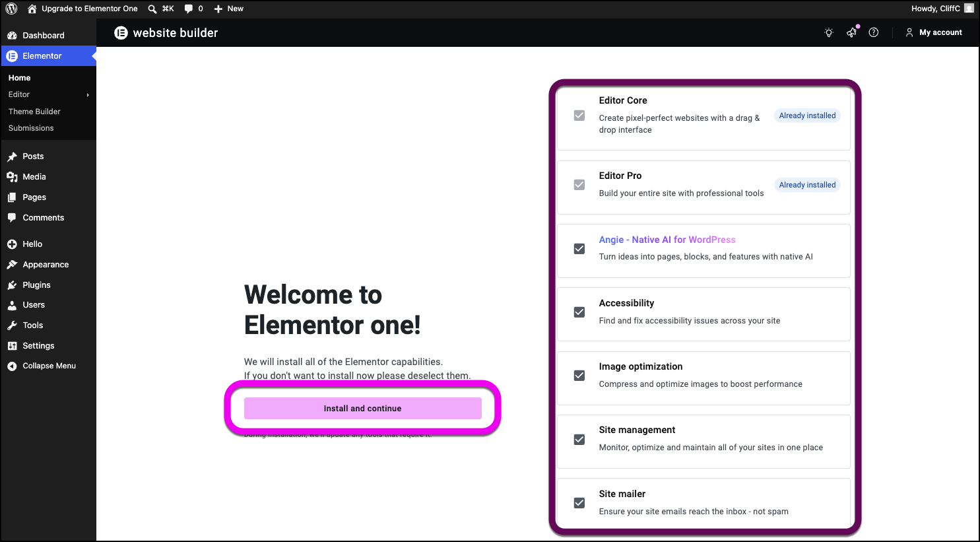Screen dimensions: 980x542
Task: Click Upgrade to Elementor One in admin bar
Action: coord(90,9)
